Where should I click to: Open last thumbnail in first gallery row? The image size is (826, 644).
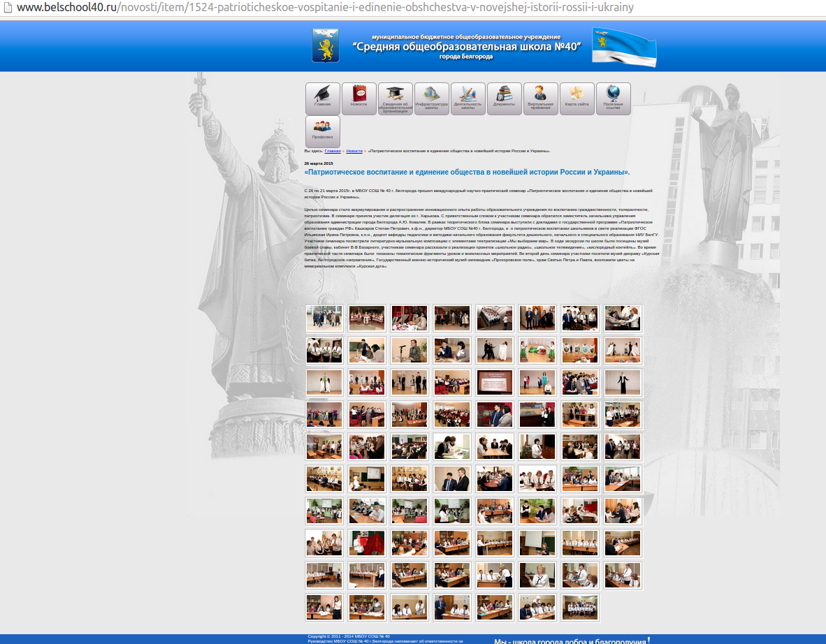click(623, 319)
